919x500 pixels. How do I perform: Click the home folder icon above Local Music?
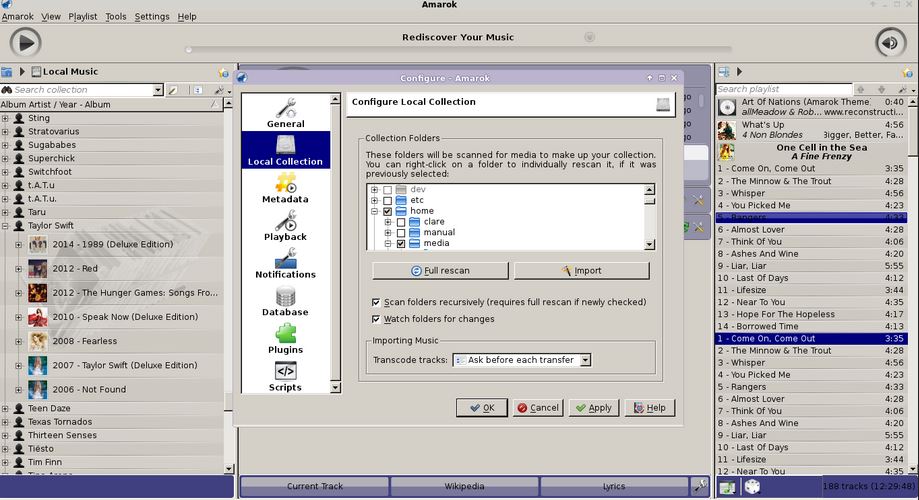pyautogui.click(x=6, y=72)
